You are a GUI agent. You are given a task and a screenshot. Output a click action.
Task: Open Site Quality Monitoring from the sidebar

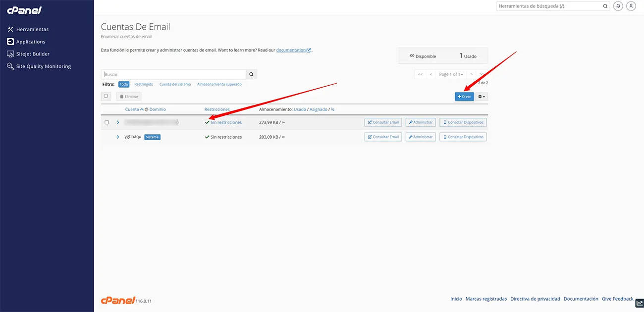43,66
